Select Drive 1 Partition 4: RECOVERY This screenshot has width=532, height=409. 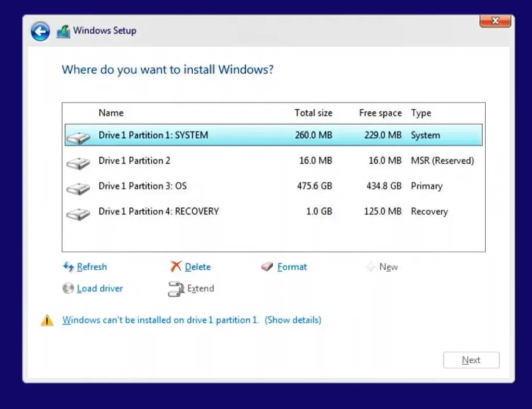tap(273, 212)
